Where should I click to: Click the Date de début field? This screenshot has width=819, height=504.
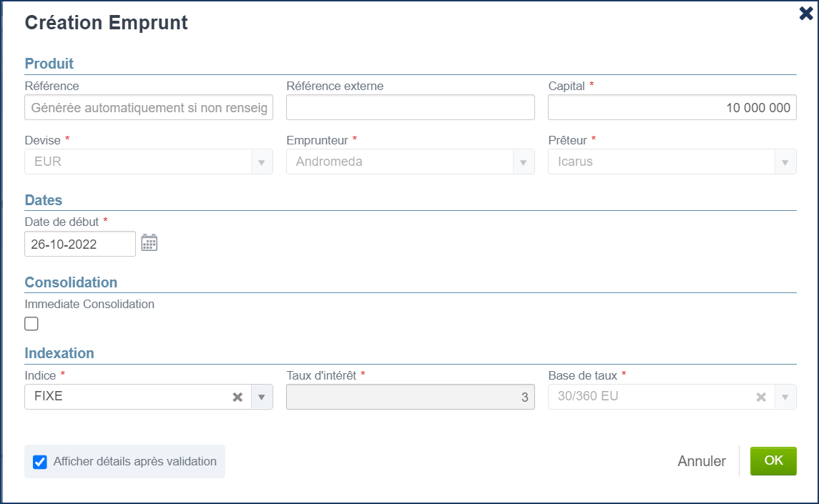(x=79, y=244)
